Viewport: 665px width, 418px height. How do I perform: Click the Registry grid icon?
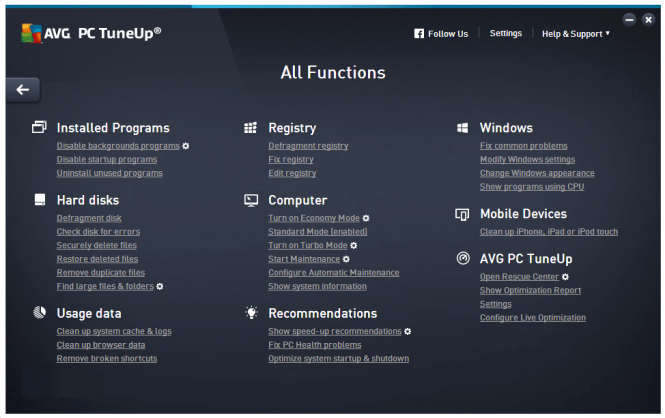250,128
